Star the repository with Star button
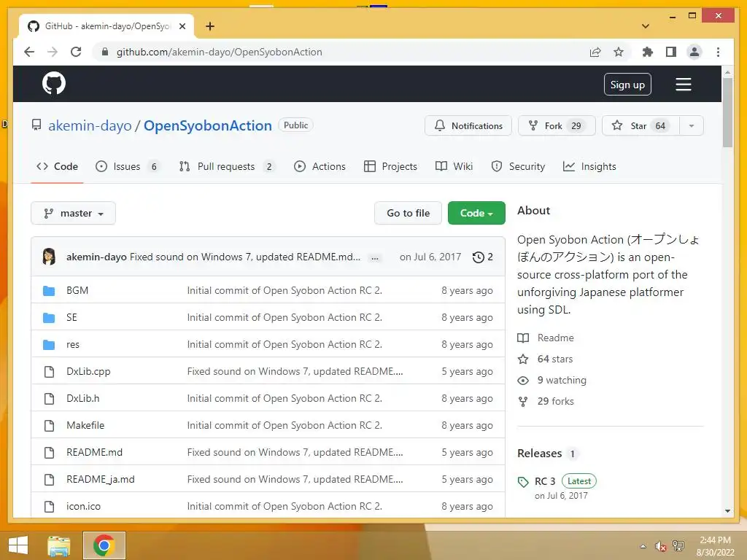This screenshot has height=560, width=747. (640, 125)
